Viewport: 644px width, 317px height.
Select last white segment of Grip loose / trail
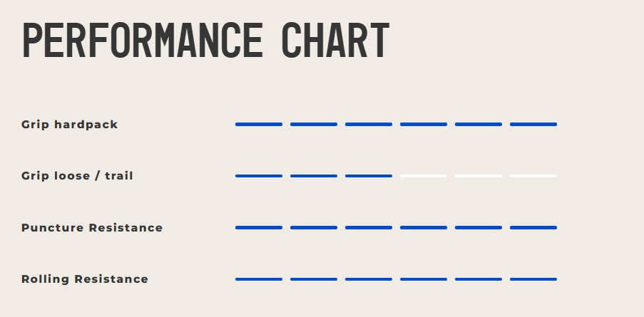point(533,176)
